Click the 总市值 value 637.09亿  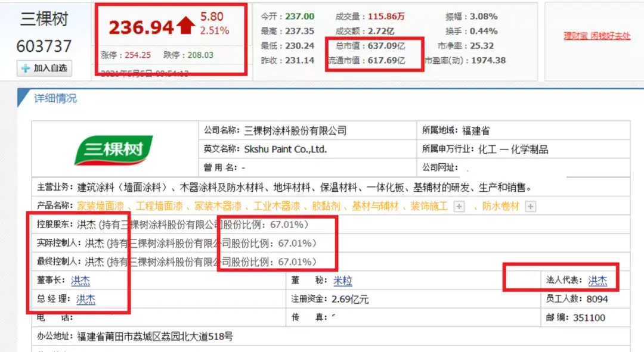coord(386,46)
